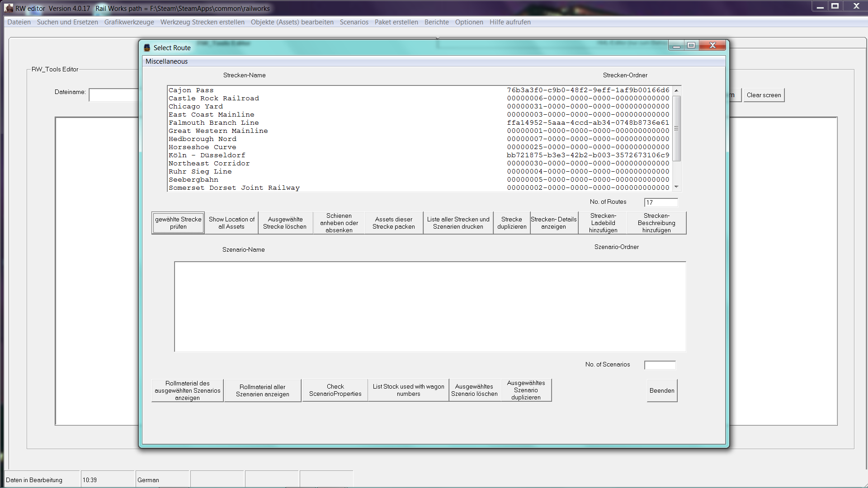Click Strecken-Details anzeigen button
This screenshot has width=868, height=488.
[x=553, y=223]
